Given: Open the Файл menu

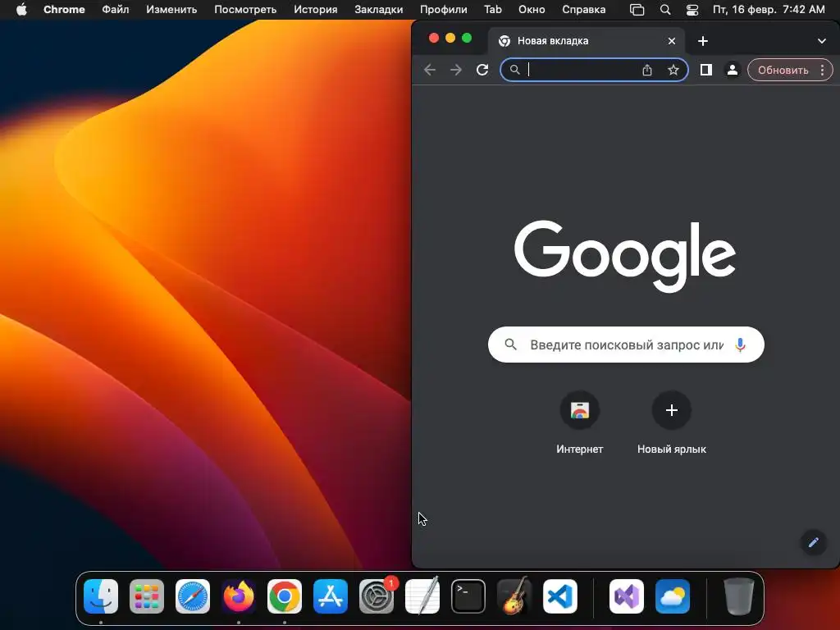Looking at the screenshot, I should 115,10.
